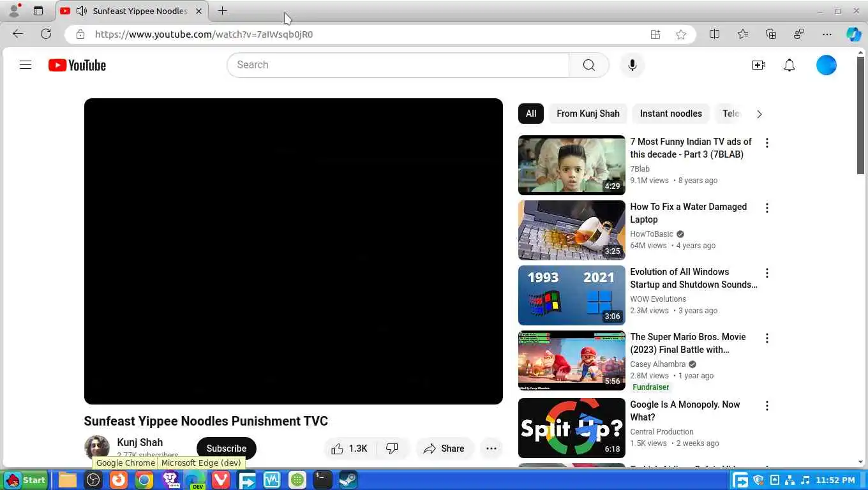The width and height of the screenshot is (868, 490).
Task: Open Evolution of All Windows Startup title
Action: tap(694, 278)
